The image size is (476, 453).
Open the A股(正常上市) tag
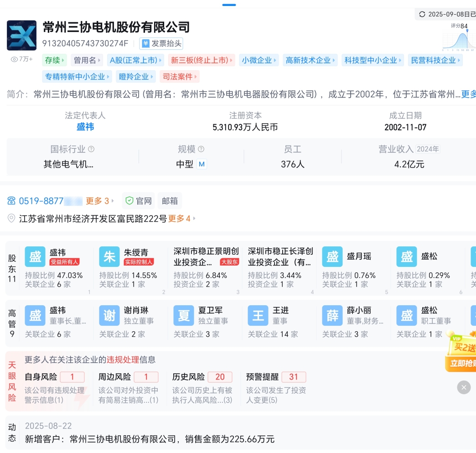tap(135, 60)
